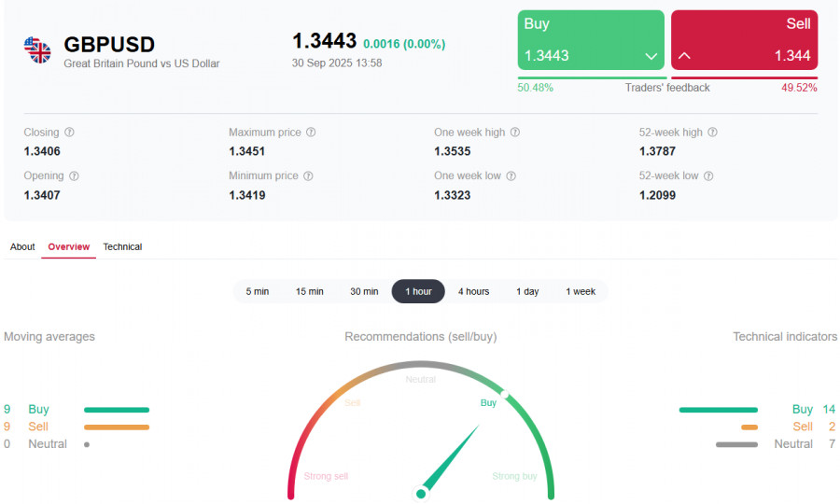Viewport: 840px width, 504px height.
Task: Choose the 1 week timeframe option
Action: pyautogui.click(x=581, y=291)
